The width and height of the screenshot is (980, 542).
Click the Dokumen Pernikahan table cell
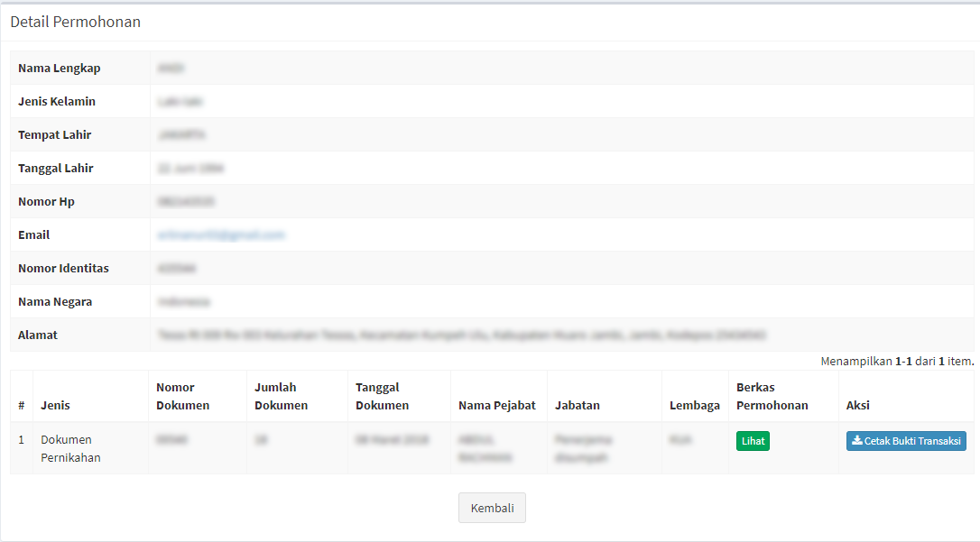coord(72,448)
